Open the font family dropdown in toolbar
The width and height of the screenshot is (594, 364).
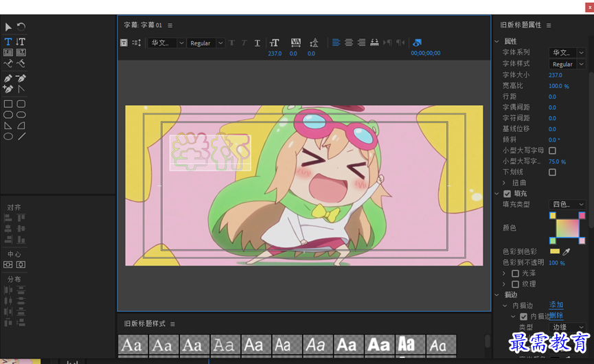(167, 43)
